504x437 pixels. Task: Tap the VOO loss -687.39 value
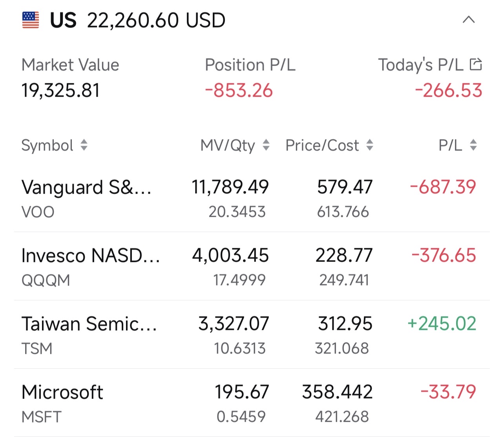click(443, 187)
